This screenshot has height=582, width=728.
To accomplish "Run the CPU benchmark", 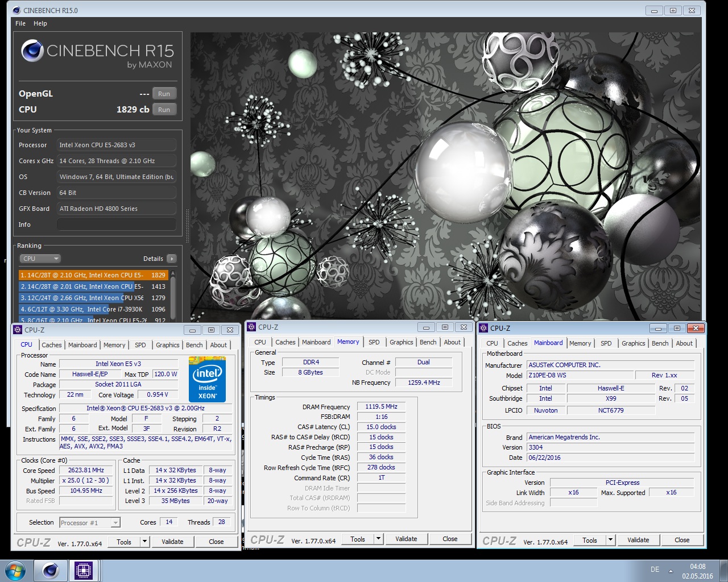I will tap(164, 110).
